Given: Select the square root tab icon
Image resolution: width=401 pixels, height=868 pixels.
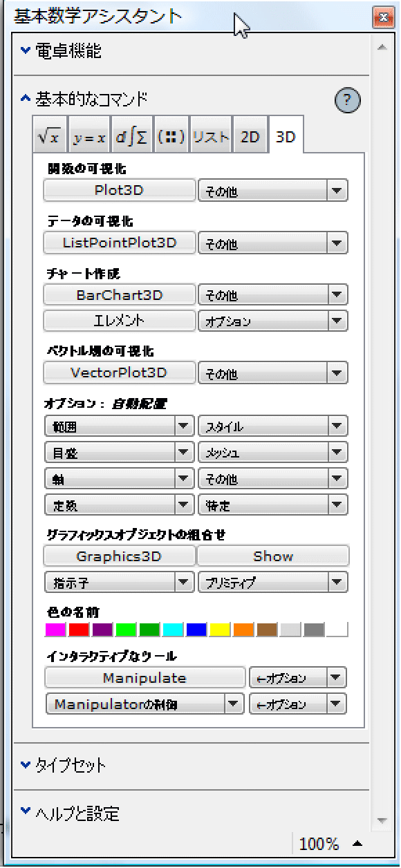Looking at the screenshot, I should coord(50,137).
